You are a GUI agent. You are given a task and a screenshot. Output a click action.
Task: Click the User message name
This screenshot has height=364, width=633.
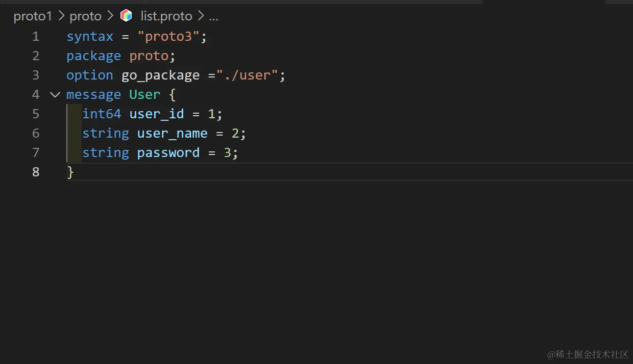tap(145, 94)
